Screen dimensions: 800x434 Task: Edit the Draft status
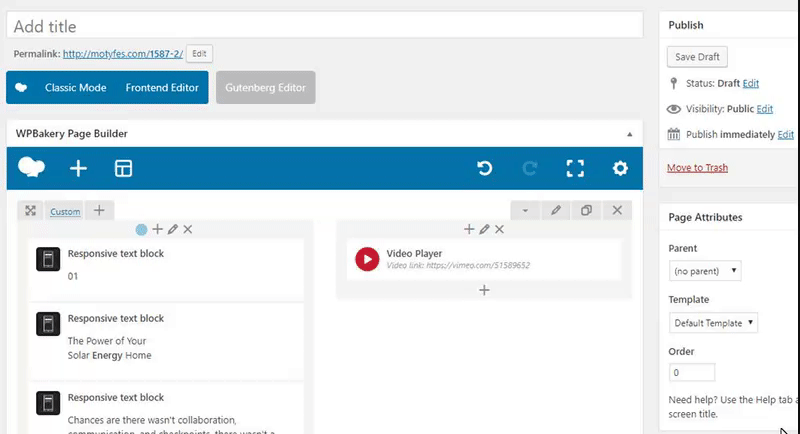coord(751,83)
